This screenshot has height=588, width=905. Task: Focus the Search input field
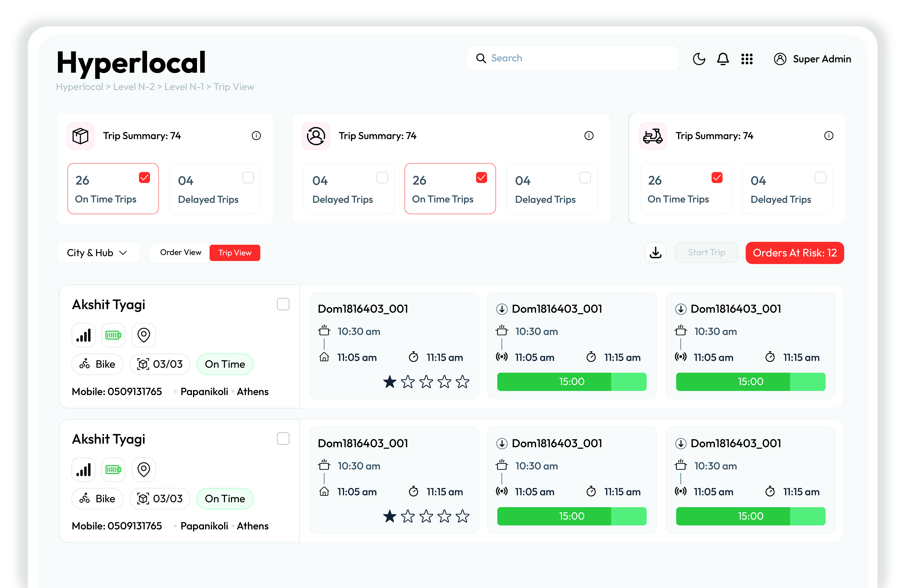point(573,58)
